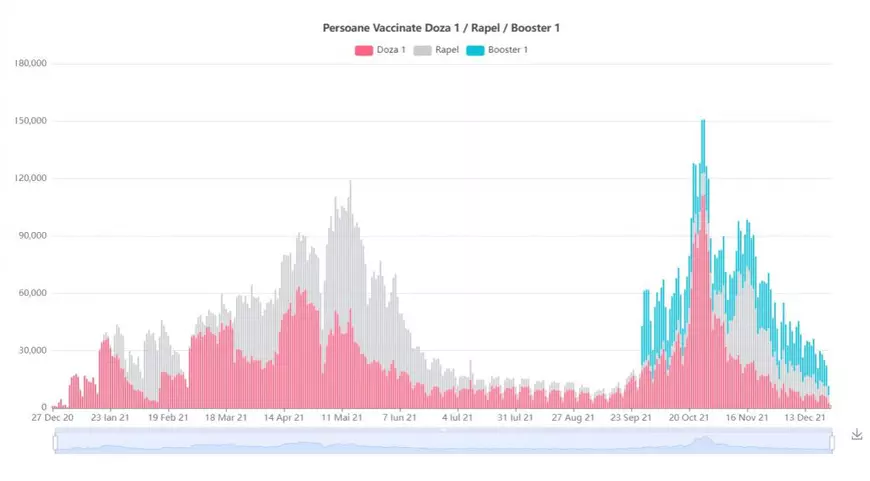The width and height of the screenshot is (870, 481).
Task: Click the 4 Iul 21 axis label
Action: 458,419
